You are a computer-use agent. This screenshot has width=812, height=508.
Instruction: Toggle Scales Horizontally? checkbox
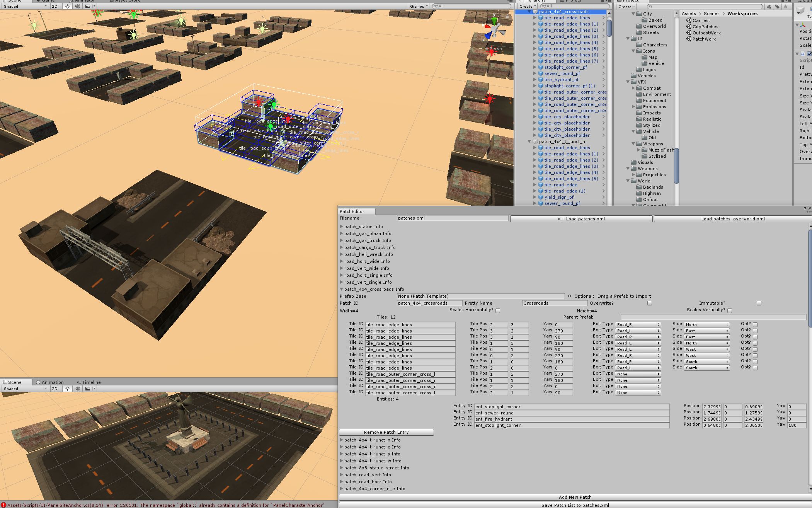(x=498, y=310)
